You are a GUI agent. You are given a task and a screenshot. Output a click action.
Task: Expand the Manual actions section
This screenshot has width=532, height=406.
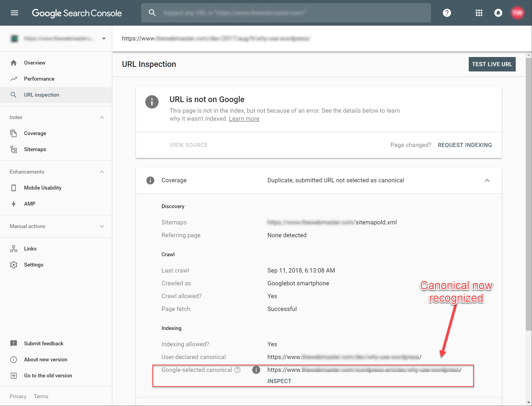[102, 226]
